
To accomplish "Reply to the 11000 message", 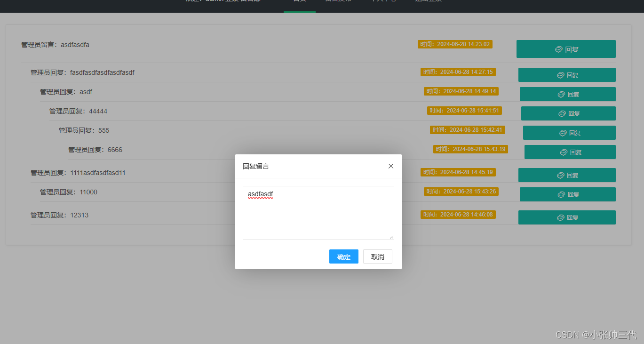I will point(568,194).
